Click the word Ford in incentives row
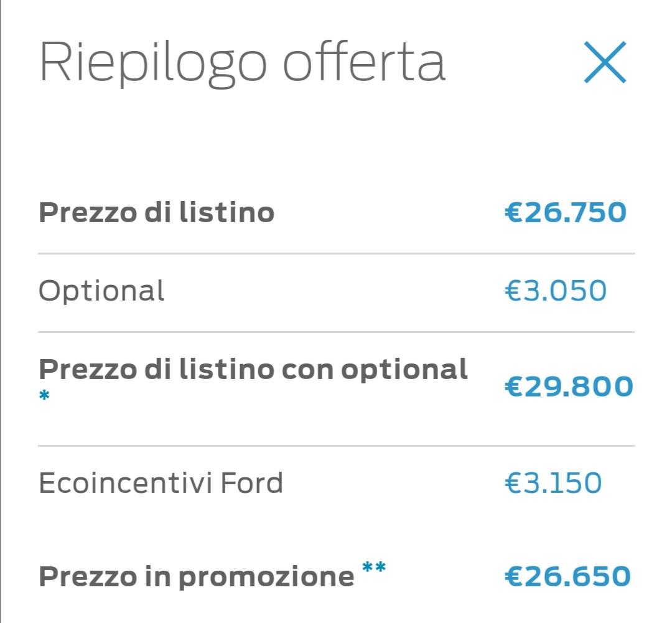The height and width of the screenshot is (623, 672). click(251, 483)
